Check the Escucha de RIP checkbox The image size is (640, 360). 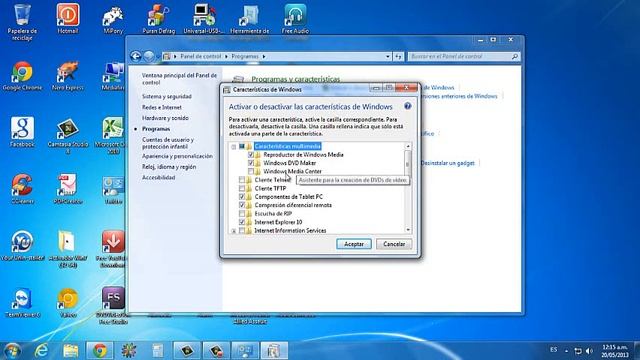[x=242, y=213]
